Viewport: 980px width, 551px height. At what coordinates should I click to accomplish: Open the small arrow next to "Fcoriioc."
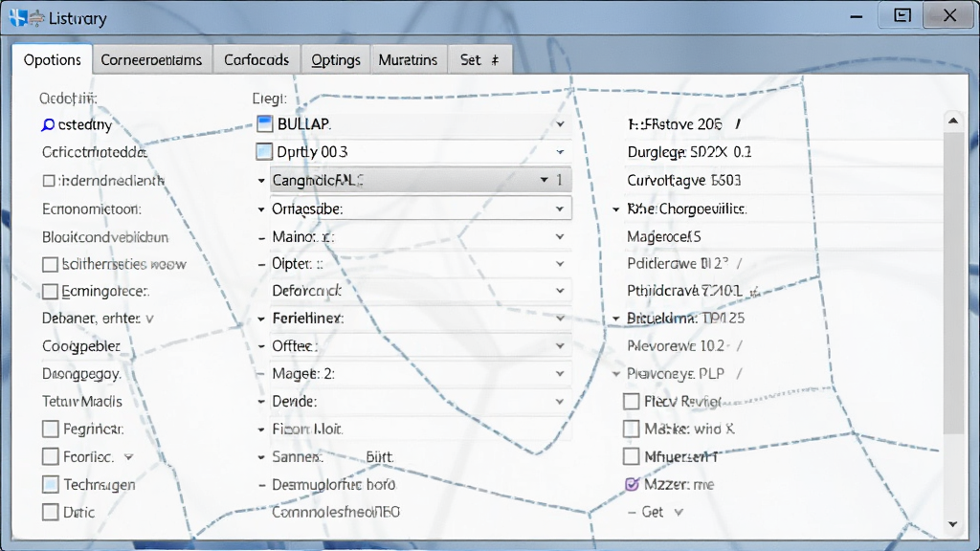point(129,456)
